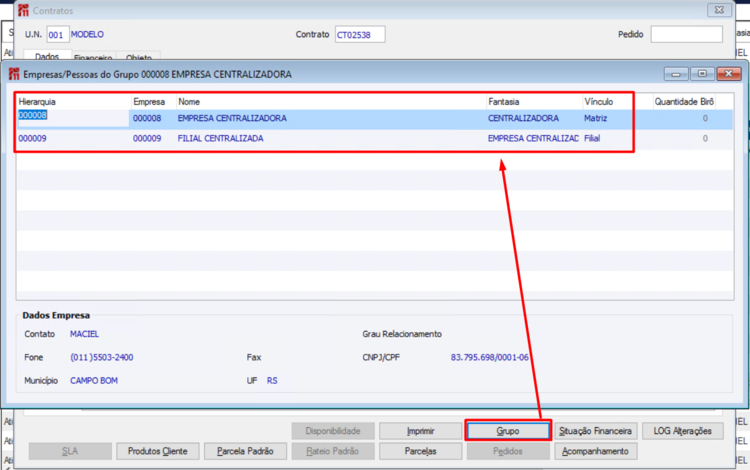This screenshot has height=470, width=750.
Task: Click the UF value RS
Action: pos(272,381)
